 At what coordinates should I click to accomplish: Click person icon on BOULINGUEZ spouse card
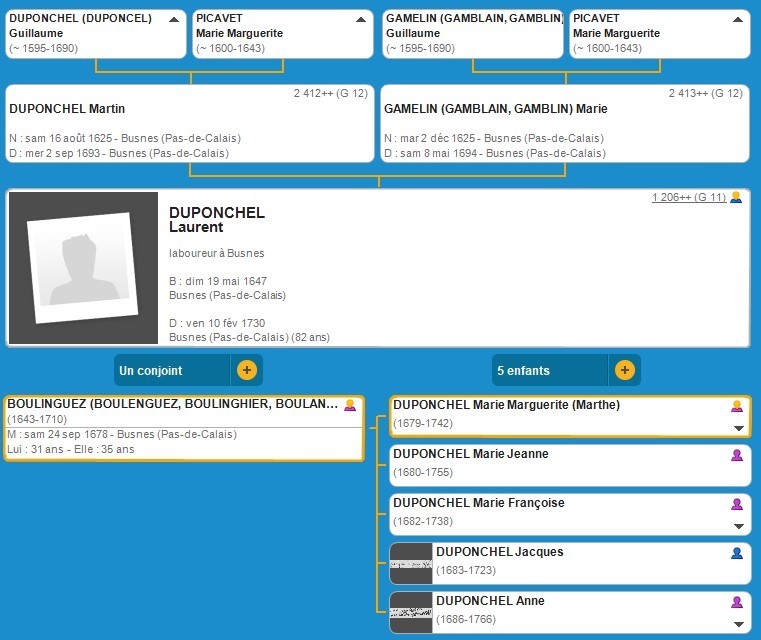350,405
